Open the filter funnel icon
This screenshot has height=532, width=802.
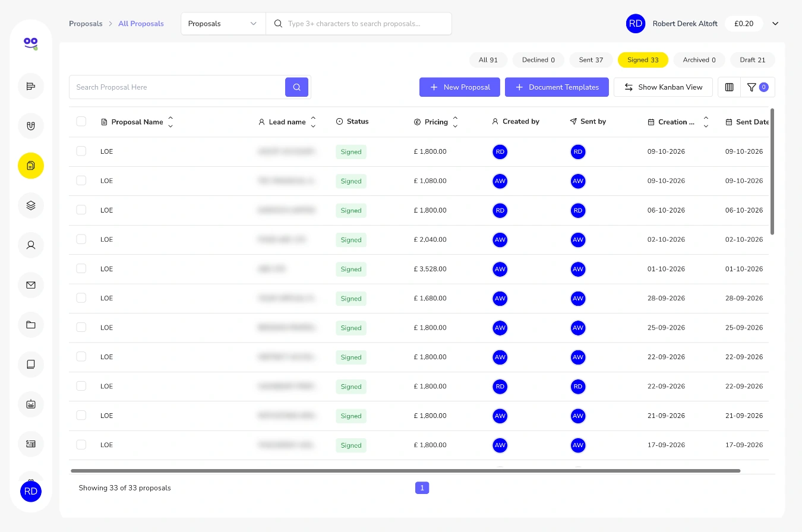pyautogui.click(x=757, y=87)
